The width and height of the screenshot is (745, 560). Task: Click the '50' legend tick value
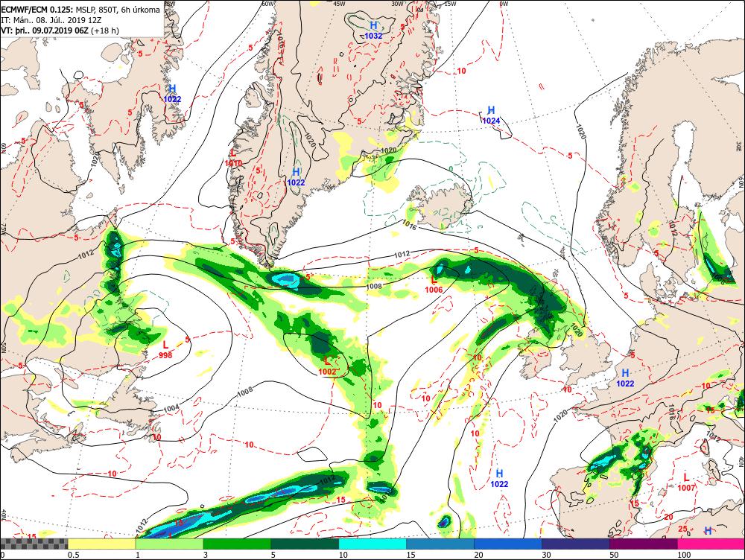[x=614, y=555]
